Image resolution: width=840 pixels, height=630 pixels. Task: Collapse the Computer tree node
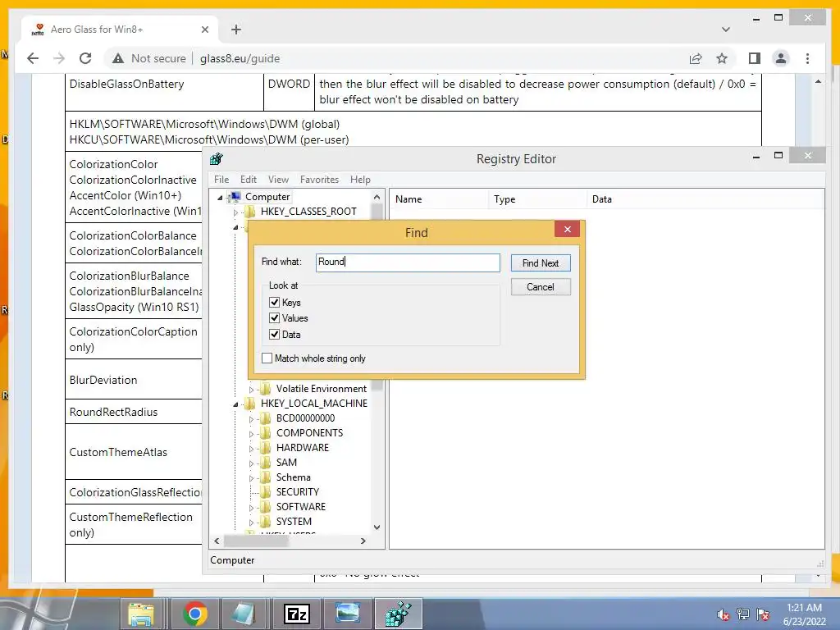(220, 197)
